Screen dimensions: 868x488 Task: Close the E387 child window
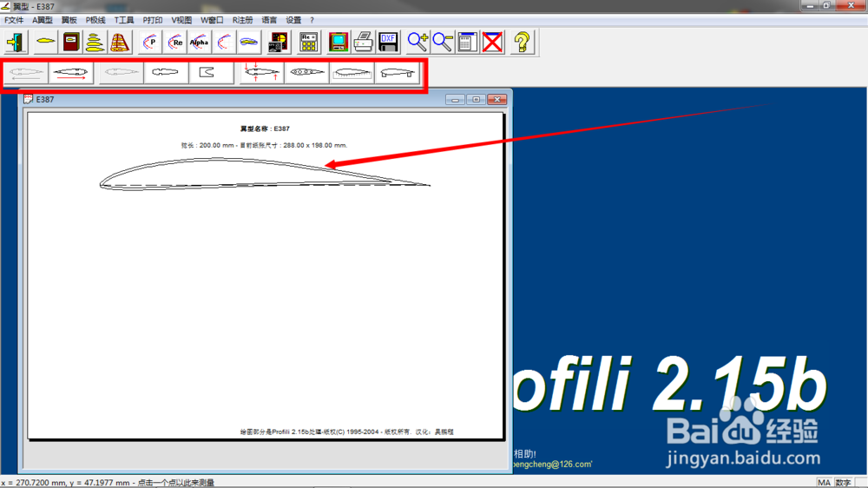coord(497,100)
